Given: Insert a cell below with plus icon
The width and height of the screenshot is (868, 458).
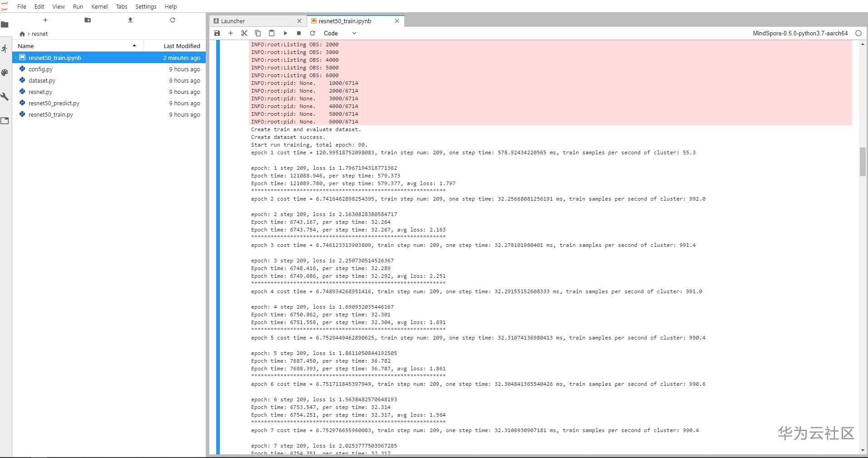Looking at the screenshot, I should (x=231, y=33).
